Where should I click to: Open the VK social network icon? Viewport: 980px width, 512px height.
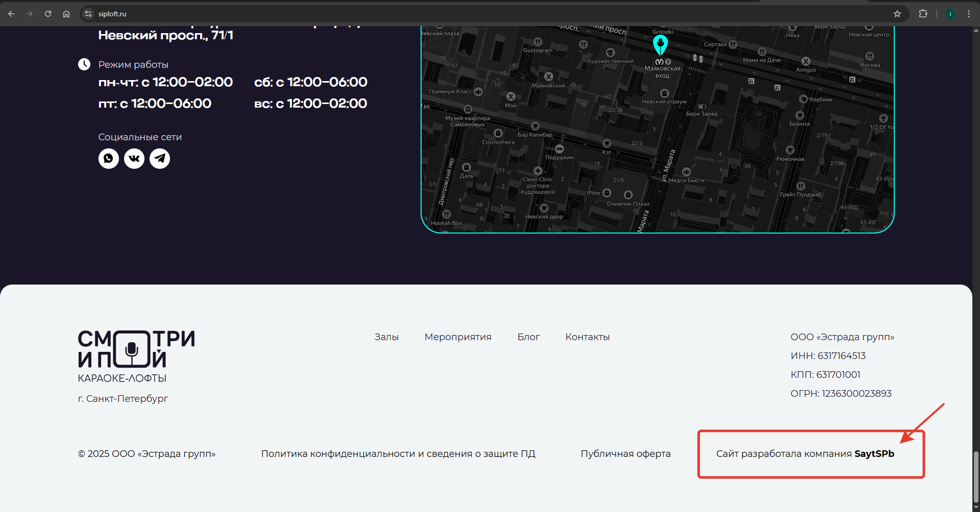134,159
